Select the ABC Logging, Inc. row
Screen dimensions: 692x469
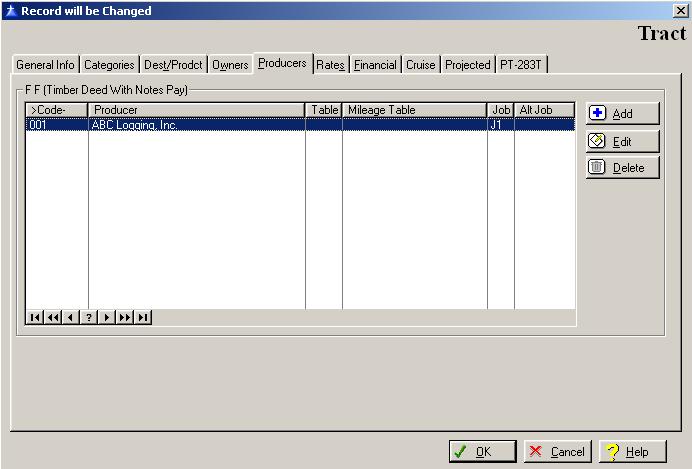click(x=300, y=125)
